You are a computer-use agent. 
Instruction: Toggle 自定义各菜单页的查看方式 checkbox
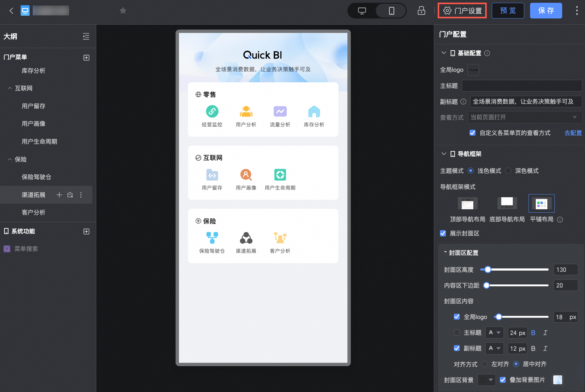(472, 133)
